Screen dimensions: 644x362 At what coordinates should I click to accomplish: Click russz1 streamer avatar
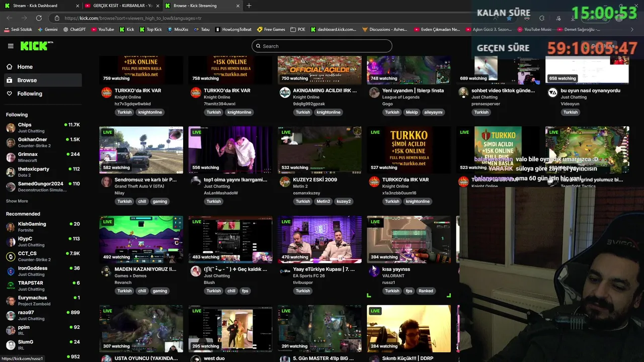point(374,271)
